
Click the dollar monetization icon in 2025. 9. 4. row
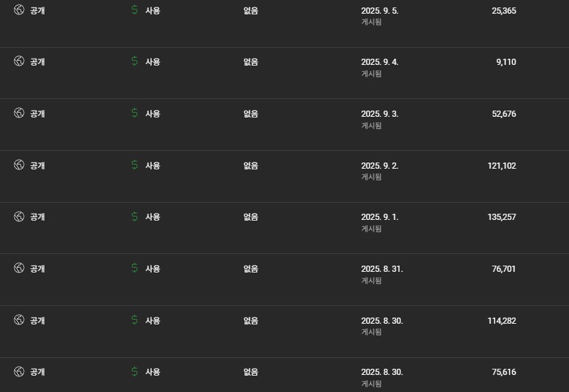point(135,61)
